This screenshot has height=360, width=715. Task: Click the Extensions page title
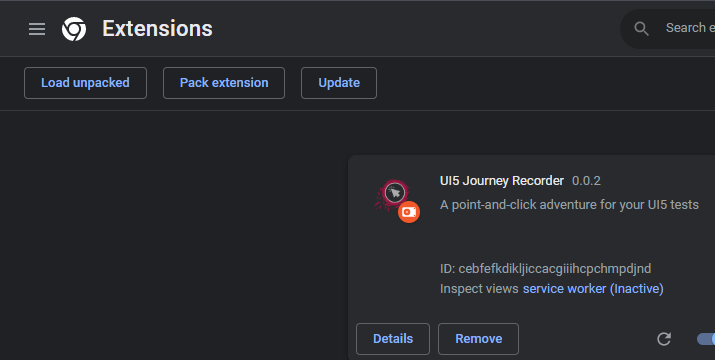point(157,29)
